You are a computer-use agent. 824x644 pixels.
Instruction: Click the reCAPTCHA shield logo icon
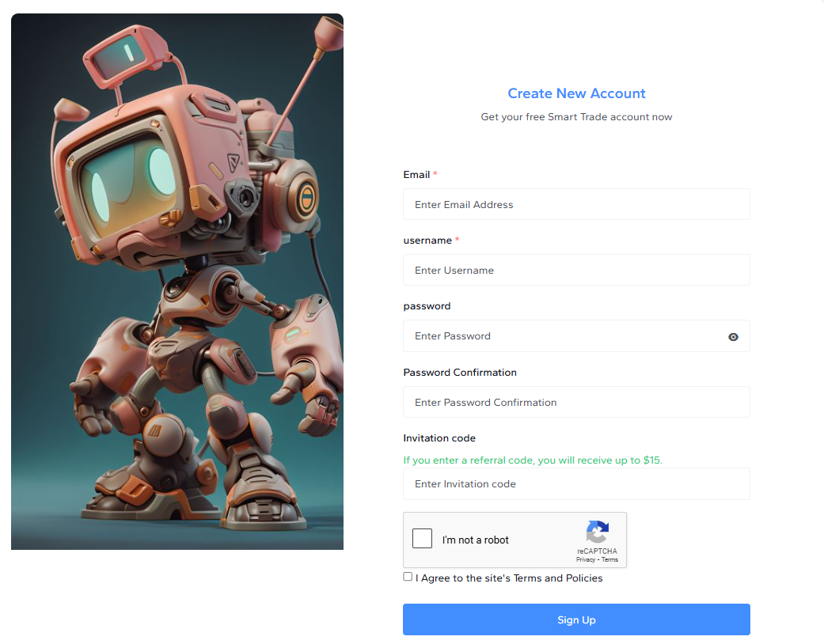click(x=598, y=530)
